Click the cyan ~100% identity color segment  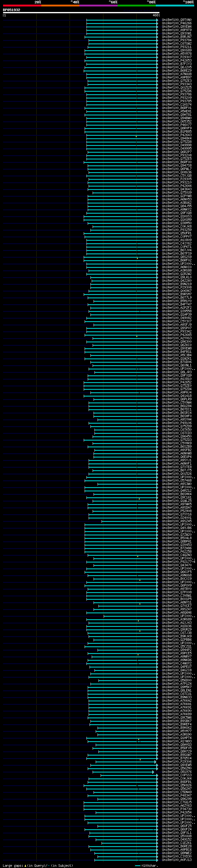tap(175, 6)
